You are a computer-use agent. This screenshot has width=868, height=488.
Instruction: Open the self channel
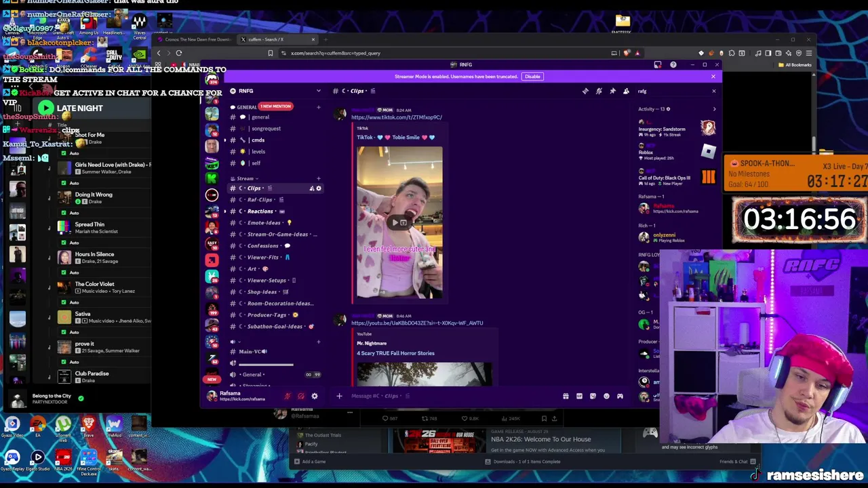click(x=275, y=163)
